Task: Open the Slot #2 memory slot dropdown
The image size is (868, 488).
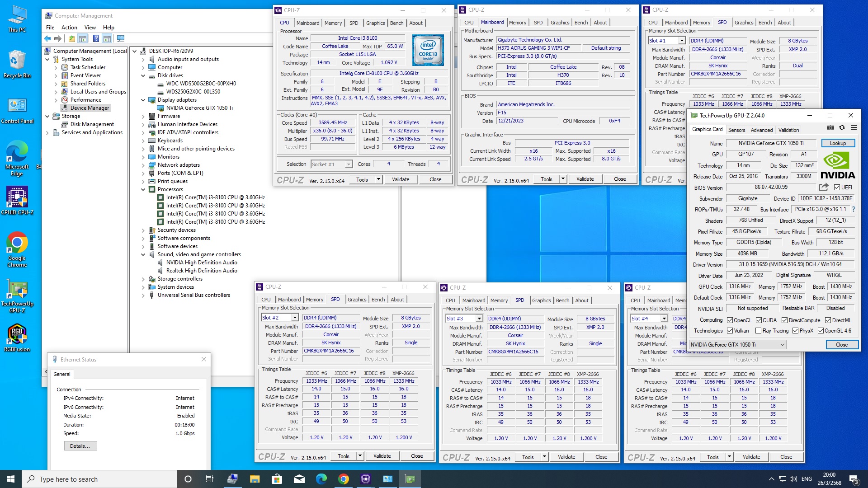Action: click(294, 318)
